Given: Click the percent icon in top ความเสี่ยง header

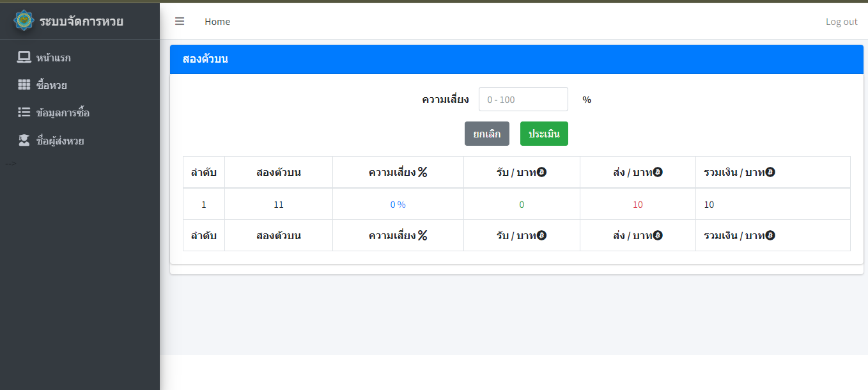Looking at the screenshot, I should pyautogui.click(x=422, y=172).
